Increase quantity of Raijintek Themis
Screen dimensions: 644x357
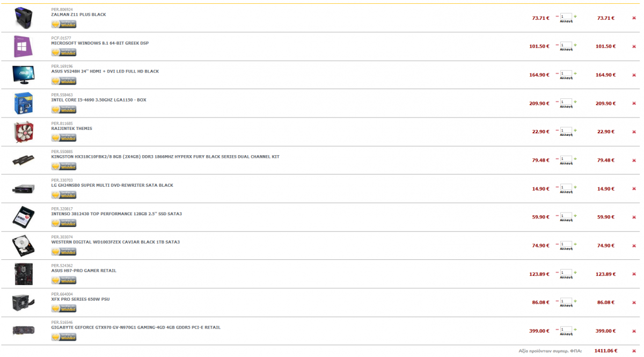click(575, 130)
